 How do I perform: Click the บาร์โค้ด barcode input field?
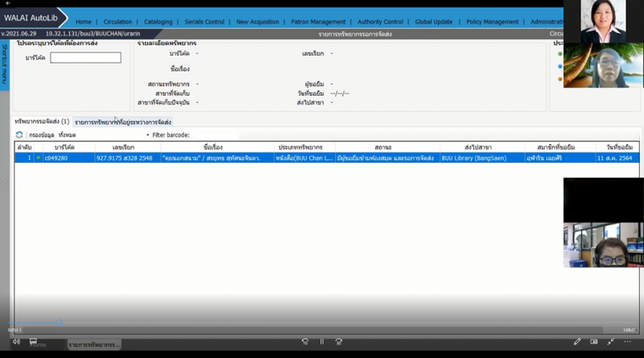click(85, 58)
